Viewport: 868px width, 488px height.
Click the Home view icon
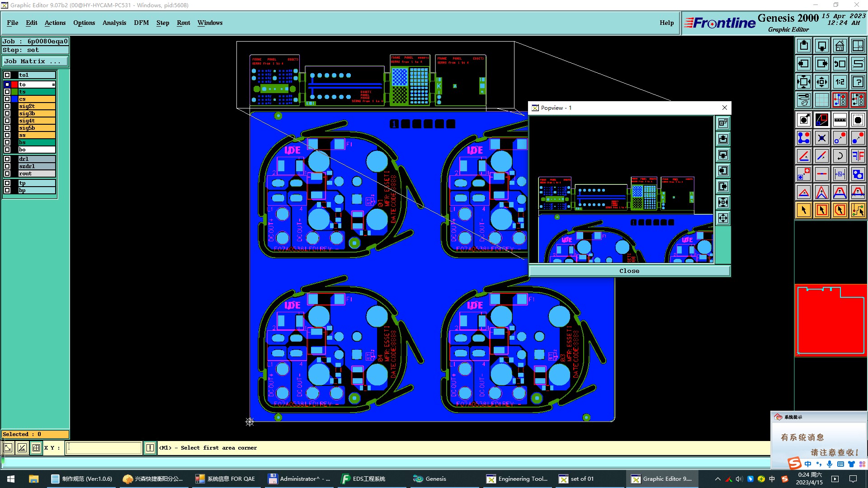(840, 46)
